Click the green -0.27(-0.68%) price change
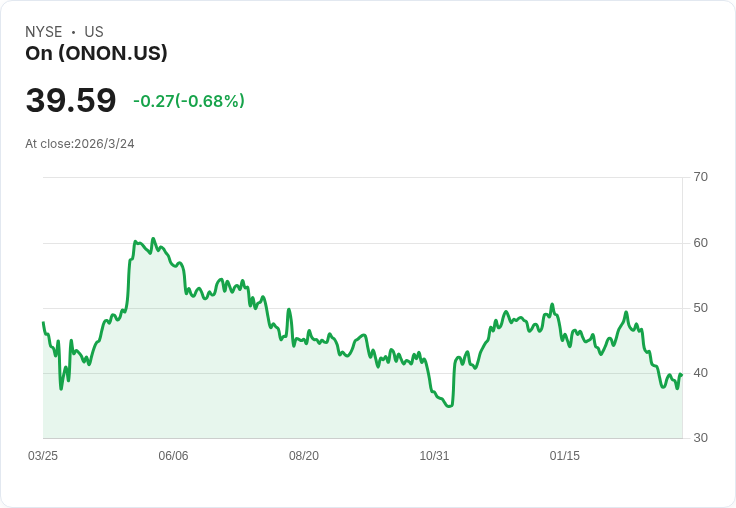 pyautogui.click(x=189, y=101)
